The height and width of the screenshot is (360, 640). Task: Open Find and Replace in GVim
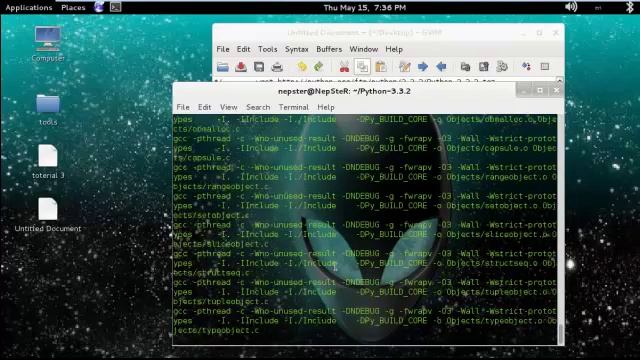(x=404, y=67)
